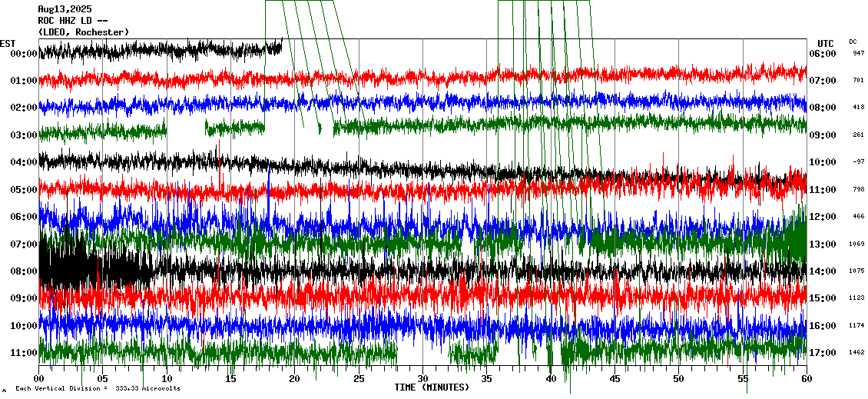The width and height of the screenshot is (868, 399).
Task: Click the 30 minute tick on x-axis
Action: (422, 378)
